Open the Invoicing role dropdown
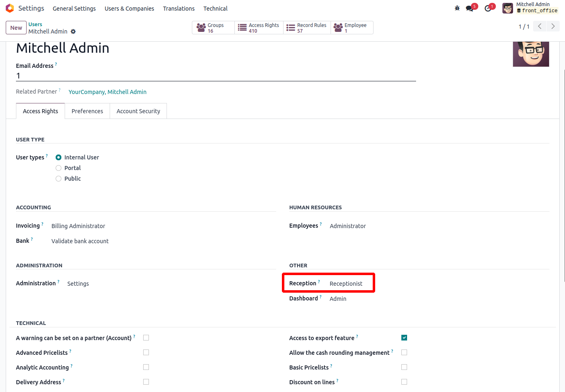Screen dimensions: 565x392 pyautogui.click(x=78, y=226)
